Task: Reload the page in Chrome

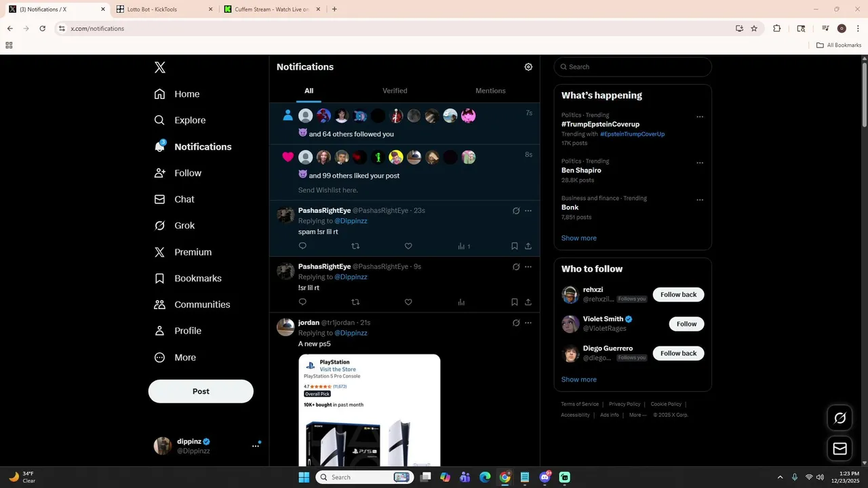Action: 43,28
